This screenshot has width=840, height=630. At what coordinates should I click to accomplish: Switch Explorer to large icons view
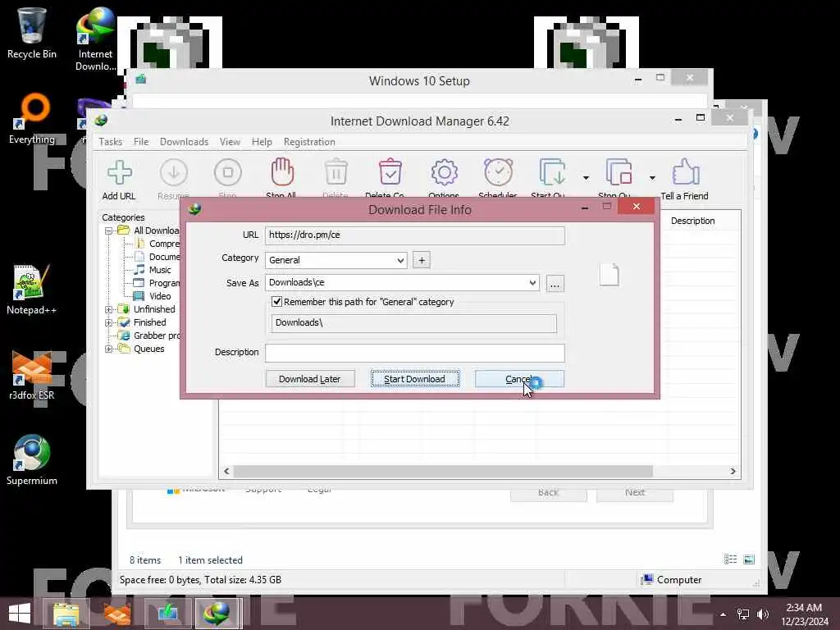coord(749,559)
